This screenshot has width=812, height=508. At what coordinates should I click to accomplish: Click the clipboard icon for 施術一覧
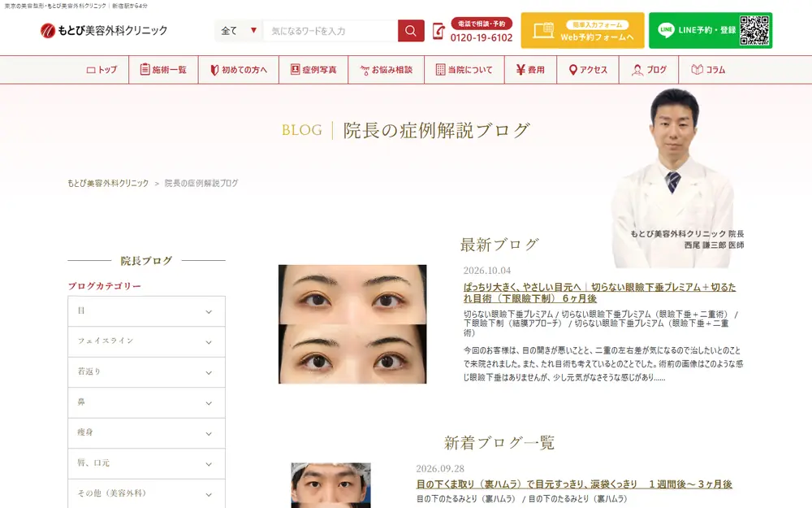coord(145,69)
